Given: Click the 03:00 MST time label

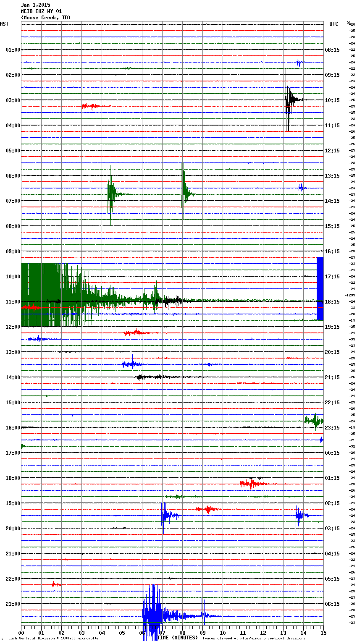Looking at the screenshot, I should click(x=13, y=100).
